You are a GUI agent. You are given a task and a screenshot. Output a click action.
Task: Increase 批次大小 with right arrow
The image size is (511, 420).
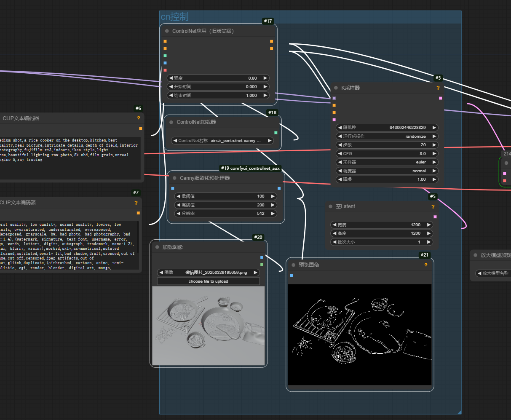click(x=429, y=242)
